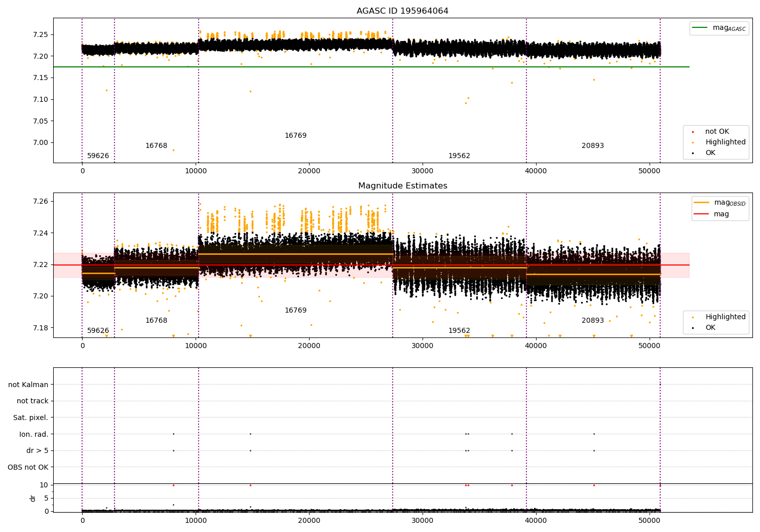Click obsid label 16769 in Magnitude Estimates plot
This screenshot has height=532, width=760.
295,311
